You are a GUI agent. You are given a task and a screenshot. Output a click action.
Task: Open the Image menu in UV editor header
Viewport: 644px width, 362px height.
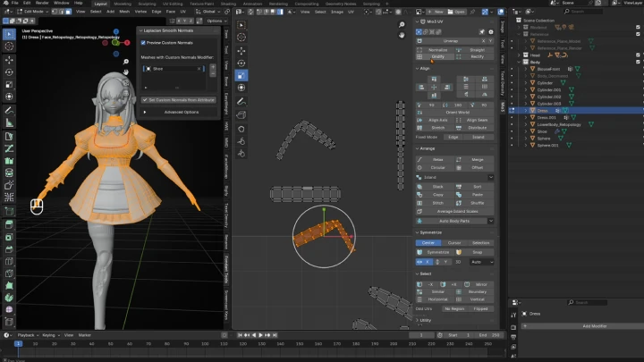click(337, 12)
